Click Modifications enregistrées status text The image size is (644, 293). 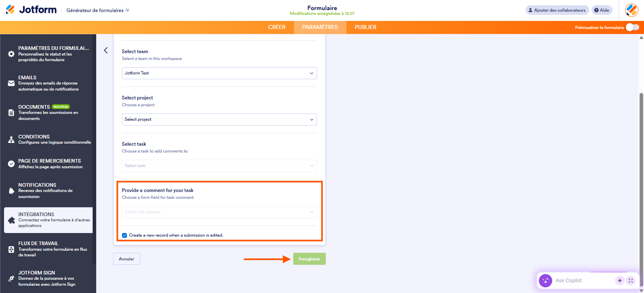[x=322, y=14]
